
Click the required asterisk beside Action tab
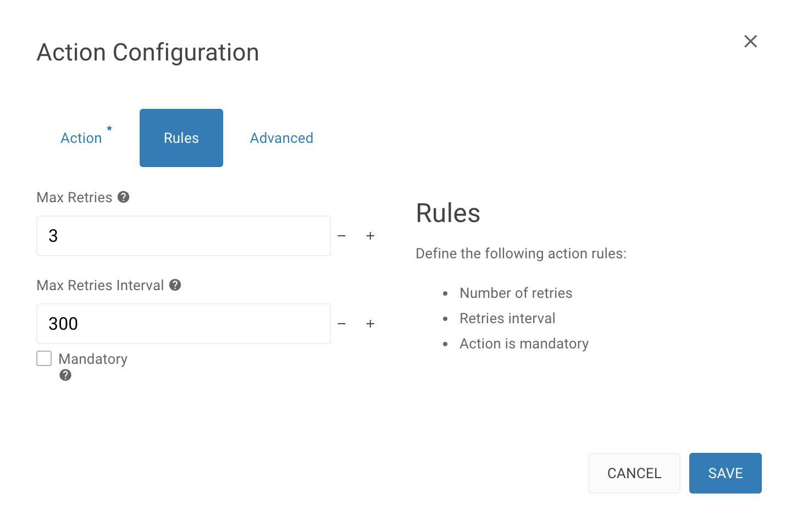(109, 128)
